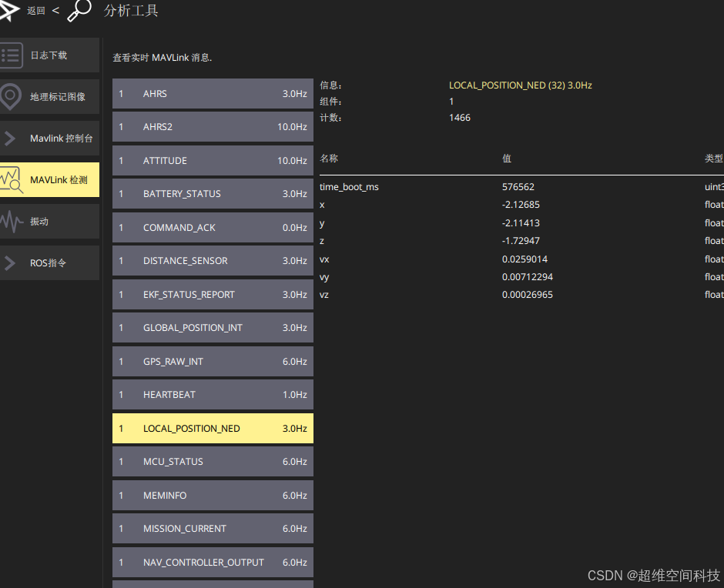Image resolution: width=724 pixels, height=588 pixels.
Task: Click the 返回 back label
Action: (x=36, y=11)
